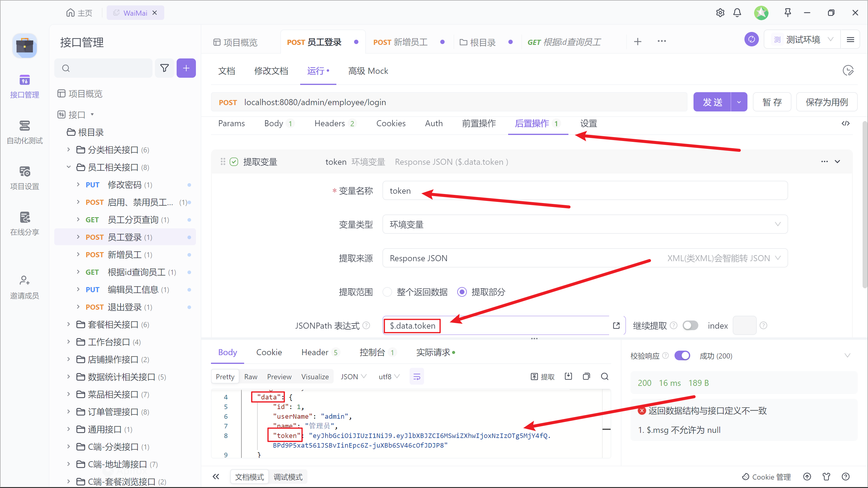This screenshot has height=488, width=868.
Task: Click the index input box
Action: 744,325
